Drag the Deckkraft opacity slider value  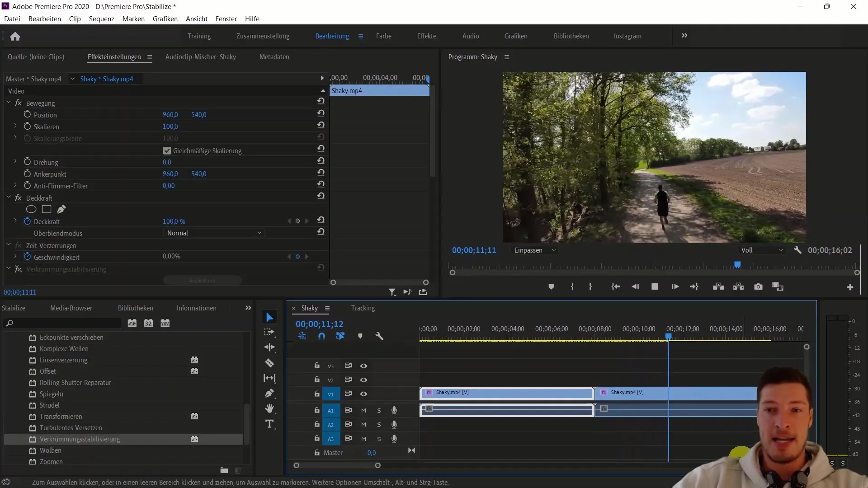tap(174, 221)
